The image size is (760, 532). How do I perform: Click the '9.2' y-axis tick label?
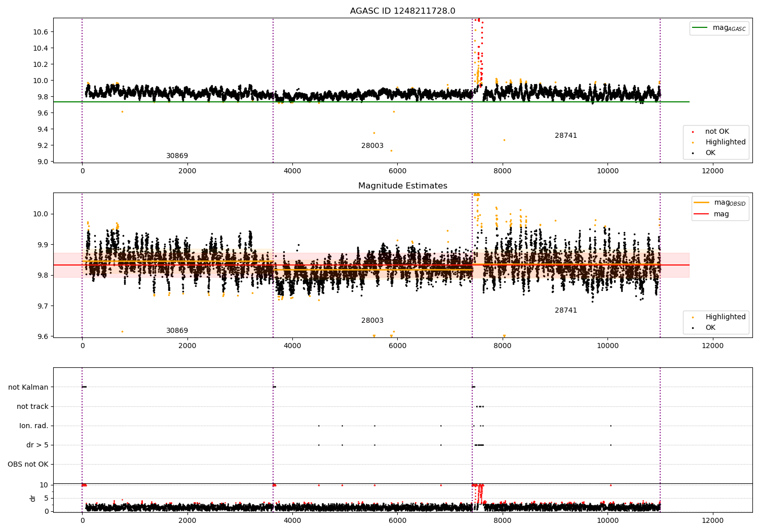42,145
